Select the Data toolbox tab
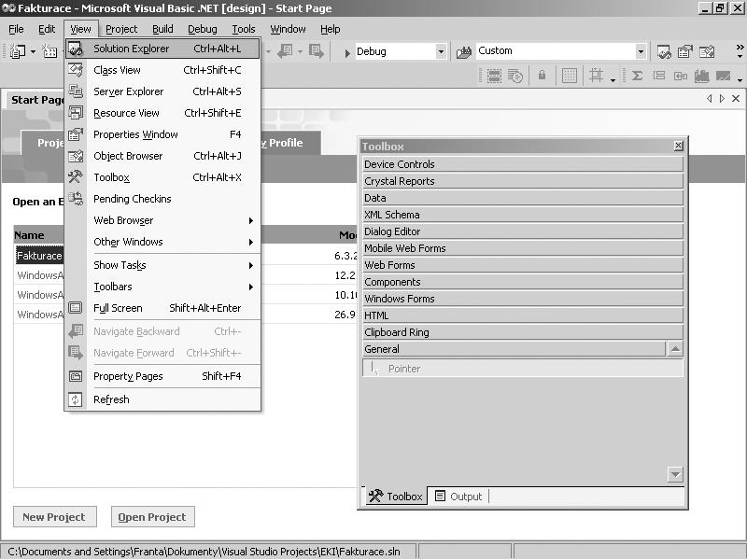 pyautogui.click(x=523, y=198)
